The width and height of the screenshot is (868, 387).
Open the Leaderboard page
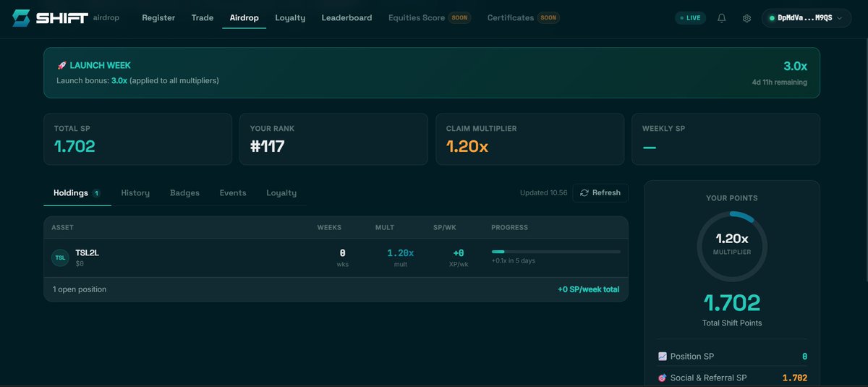click(x=346, y=18)
